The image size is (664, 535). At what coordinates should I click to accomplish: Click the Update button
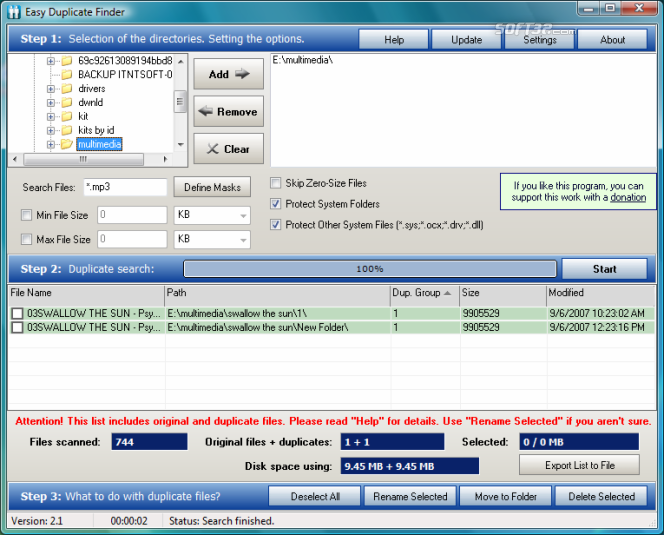pos(466,40)
